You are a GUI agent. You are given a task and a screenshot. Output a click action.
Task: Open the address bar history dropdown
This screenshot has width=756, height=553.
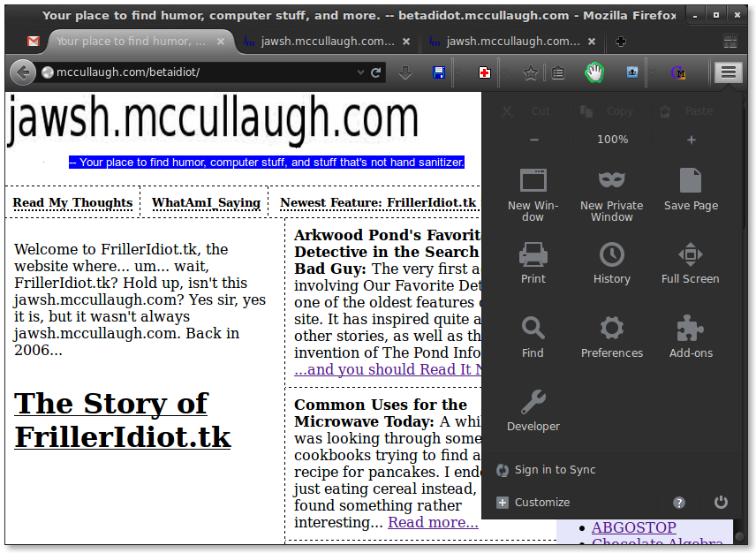pos(360,72)
